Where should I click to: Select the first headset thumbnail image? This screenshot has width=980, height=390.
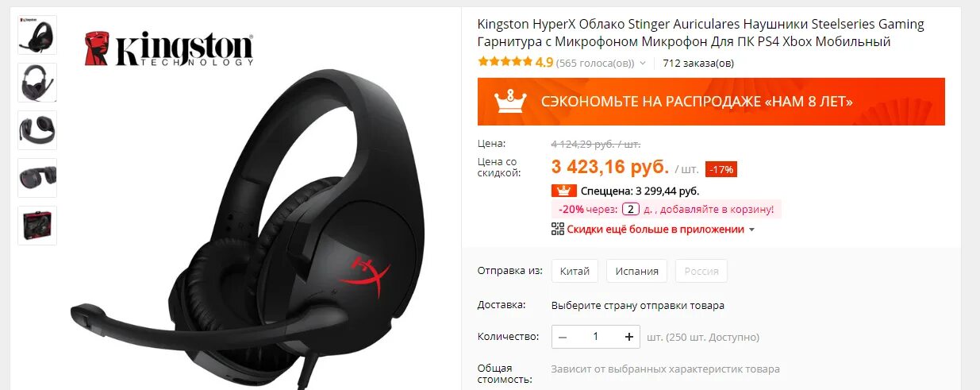pyautogui.click(x=37, y=35)
